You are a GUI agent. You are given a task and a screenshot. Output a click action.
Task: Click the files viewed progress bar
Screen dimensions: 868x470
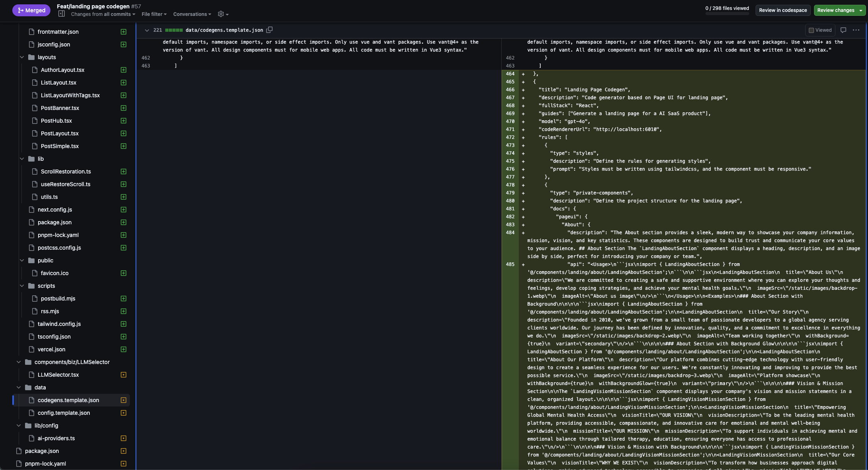pyautogui.click(x=727, y=14)
